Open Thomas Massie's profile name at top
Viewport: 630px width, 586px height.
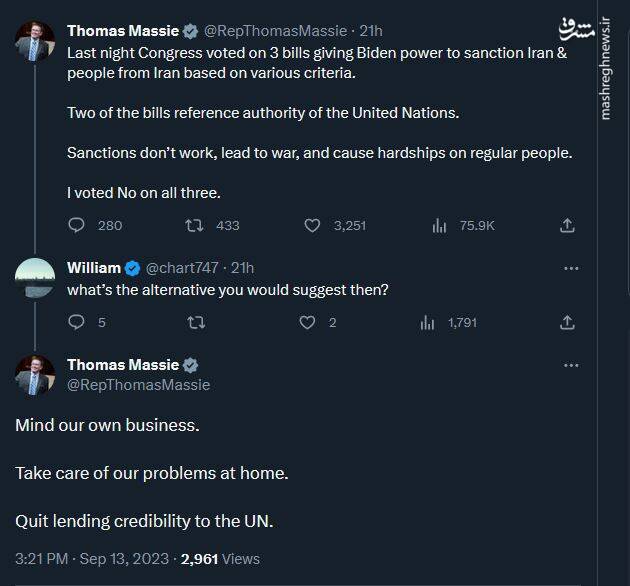point(124,31)
